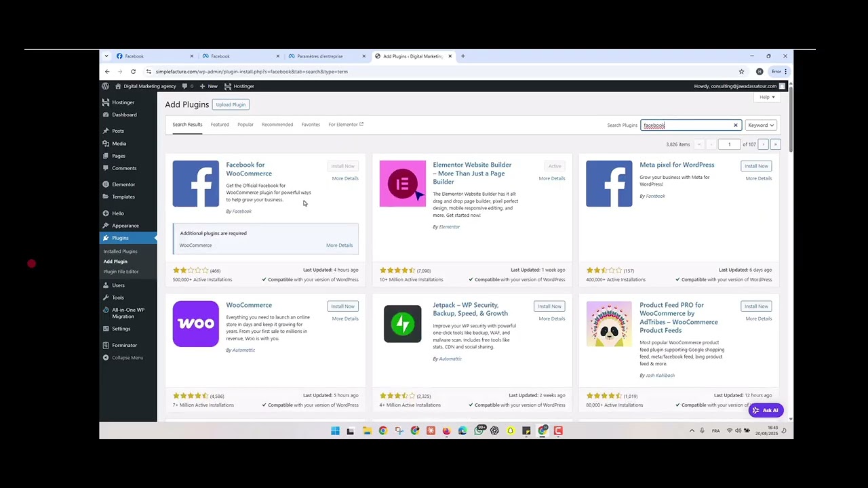Open Templates in the sidebar
This screenshot has width=868, height=488.
(x=123, y=197)
